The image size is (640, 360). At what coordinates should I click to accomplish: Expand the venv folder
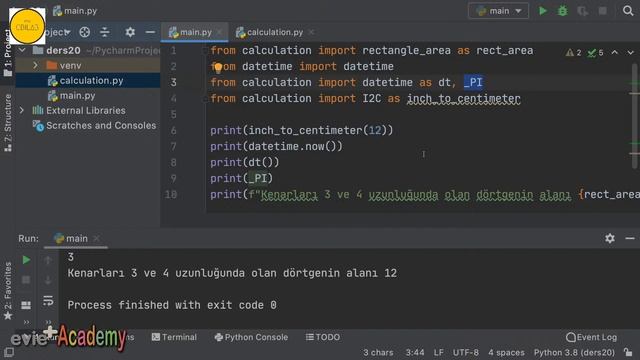click(x=35, y=65)
